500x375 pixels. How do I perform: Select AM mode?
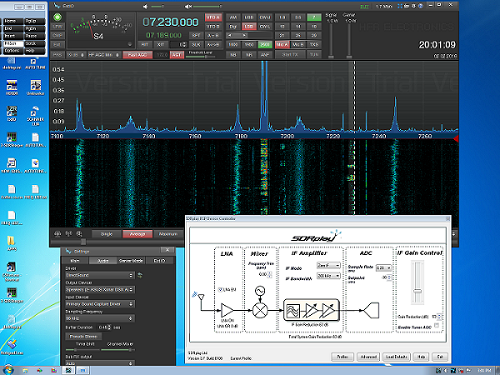click(x=233, y=17)
